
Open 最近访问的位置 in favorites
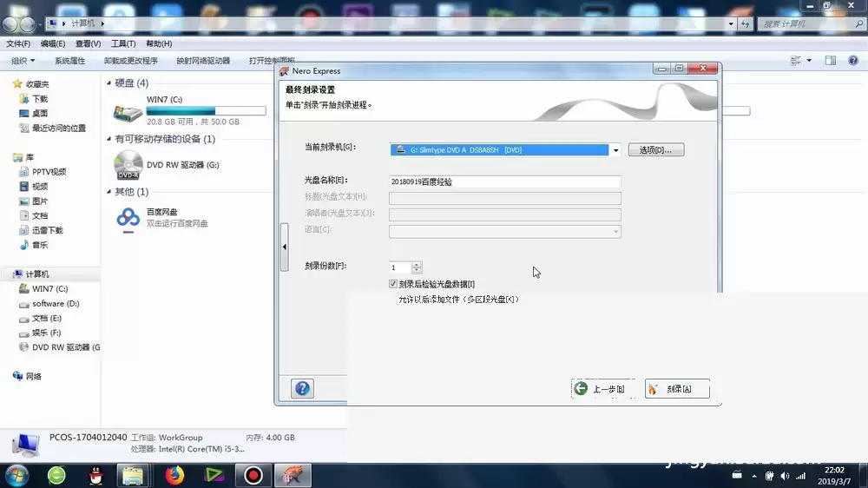pyautogui.click(x=59, y=128)
